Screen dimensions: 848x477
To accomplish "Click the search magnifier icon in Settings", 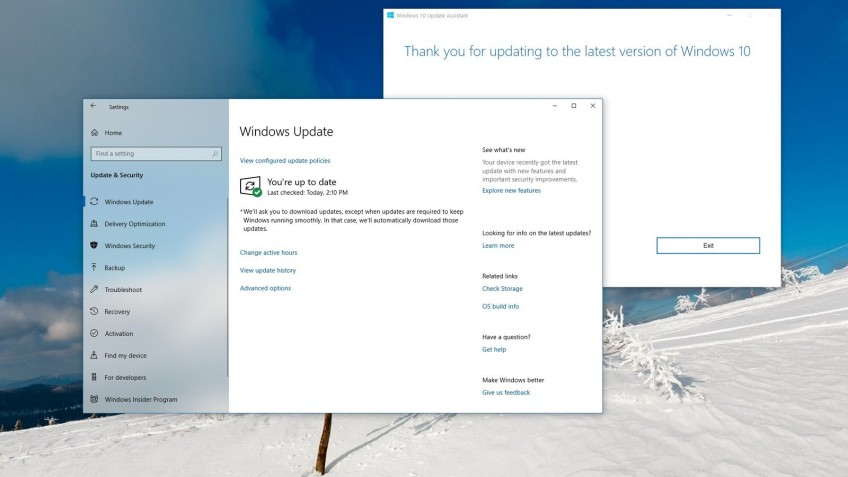I will click(x=215, y=154).
